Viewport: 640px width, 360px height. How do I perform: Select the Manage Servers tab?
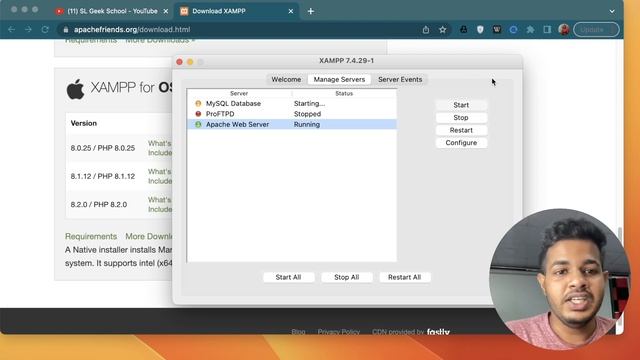339,79
